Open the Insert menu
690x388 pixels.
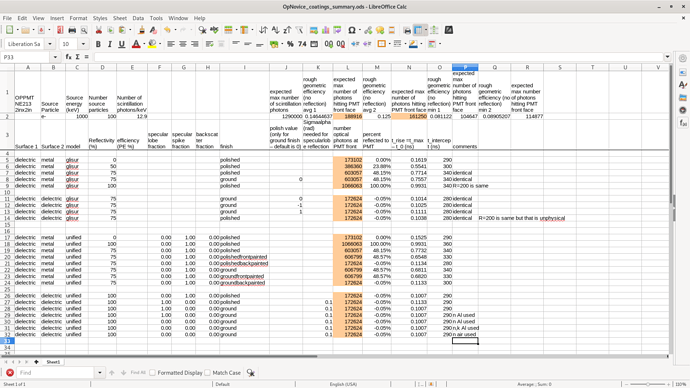57,18
